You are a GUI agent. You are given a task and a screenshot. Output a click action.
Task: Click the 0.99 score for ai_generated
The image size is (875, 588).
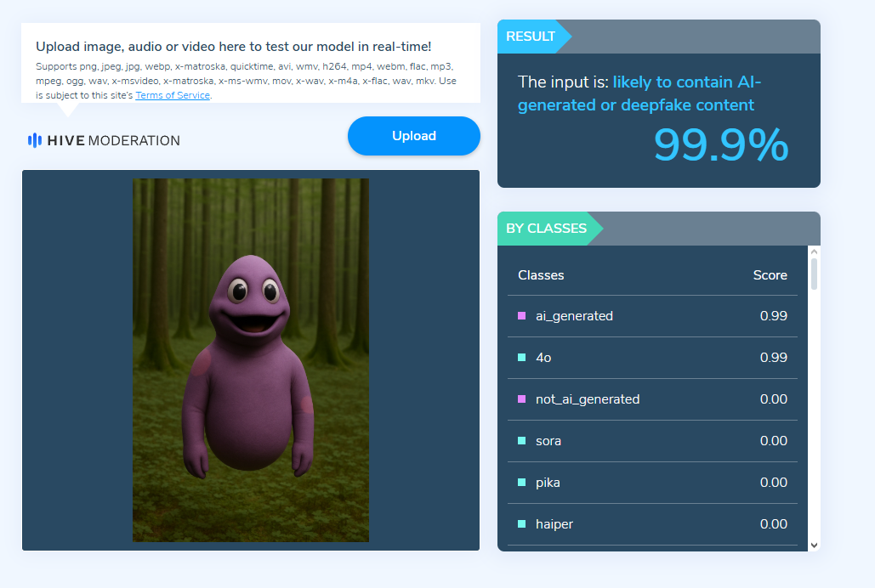pyautogui.click(x=774, y=316)
